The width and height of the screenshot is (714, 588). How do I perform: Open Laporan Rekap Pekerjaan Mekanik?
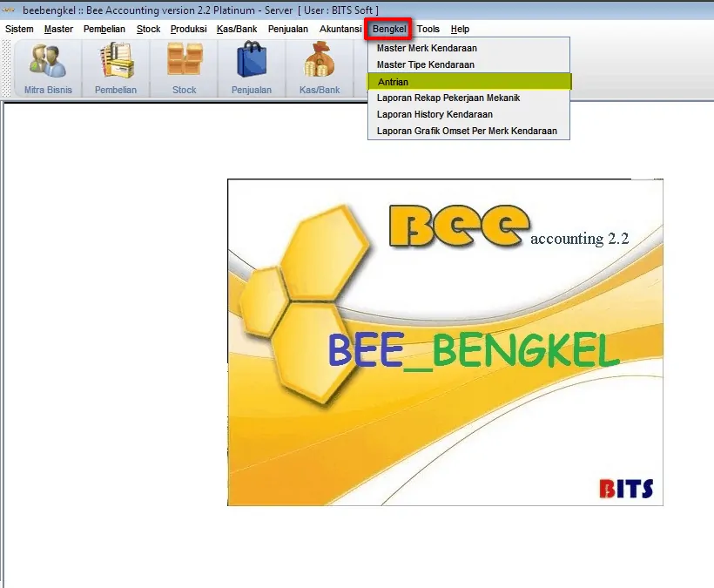coord(468,98)
